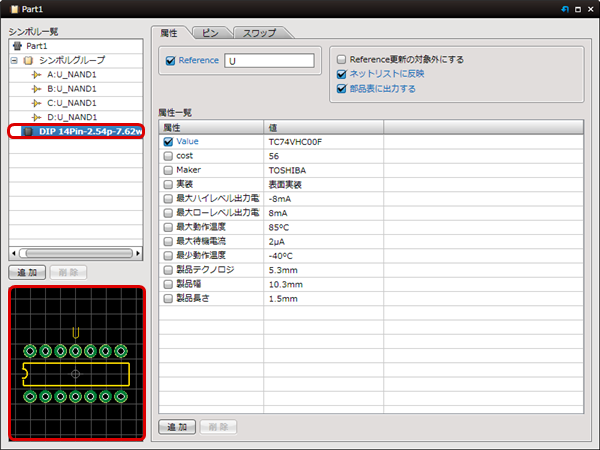The height and width of the screenshot is (450, 600).
Task: Click the value cell 5.3mm
Action: point(323,270)
